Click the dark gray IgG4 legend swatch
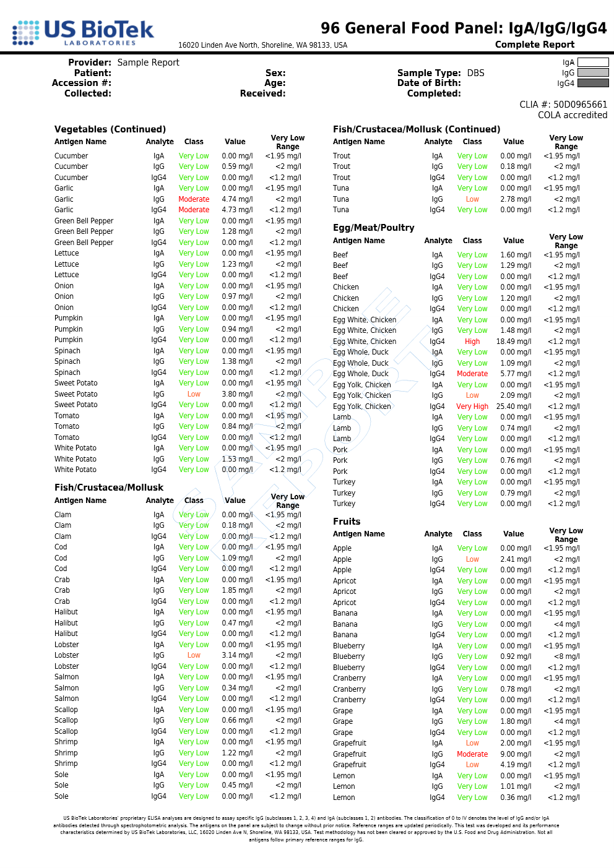This screenshot has width=614, height=868. pos(592,83)
